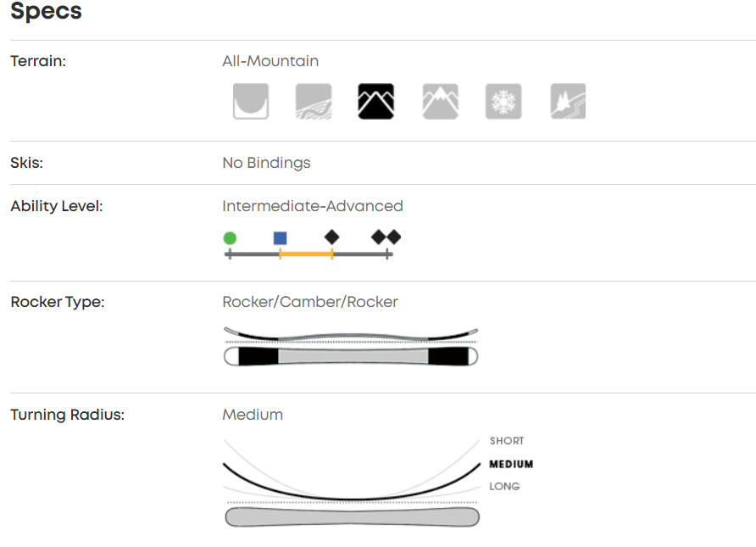Click the black All-Mountain terrain icon
The height and width of the screenshot is (547, 756).
pyautogui.click(x=376, y=102)
